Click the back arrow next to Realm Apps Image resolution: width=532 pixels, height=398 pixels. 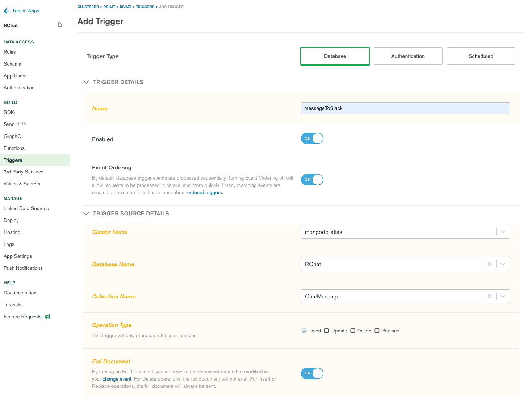click(7, 11)
